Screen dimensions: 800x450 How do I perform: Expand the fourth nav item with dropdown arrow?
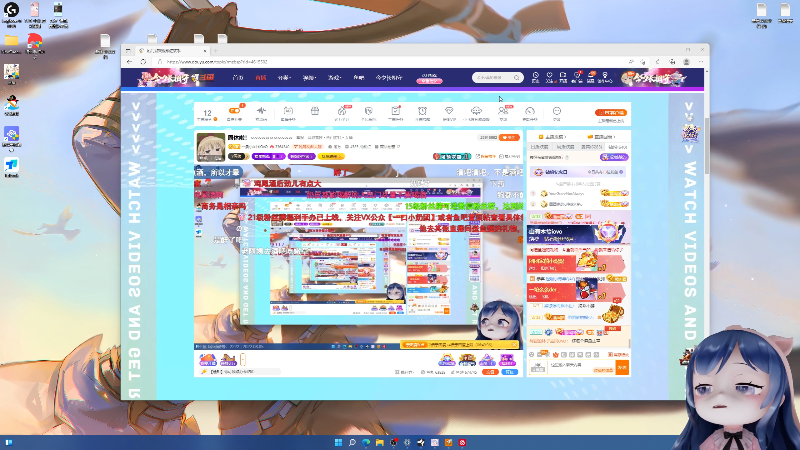point(309,78)
